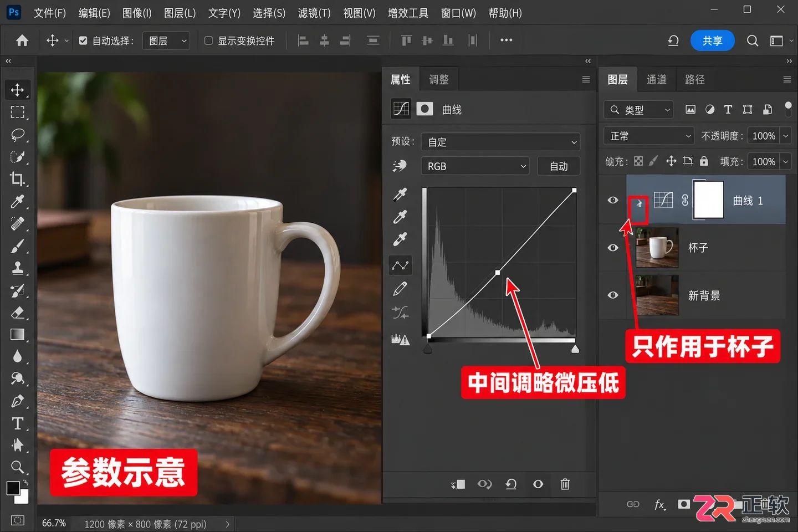Viewport: 798px width, 532px height.
Task: Select the Eyedropper tool in the toolbox
Action: (17, 201)
